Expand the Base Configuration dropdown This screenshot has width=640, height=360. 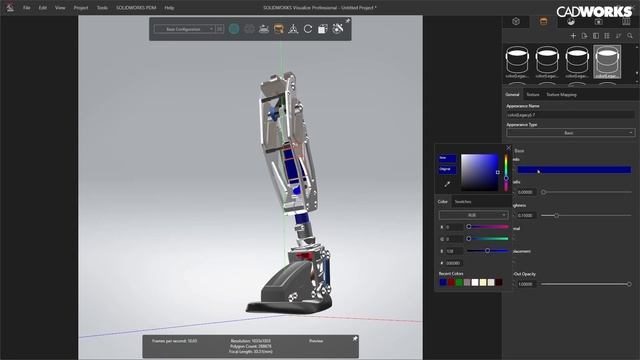tap(184, 29)
